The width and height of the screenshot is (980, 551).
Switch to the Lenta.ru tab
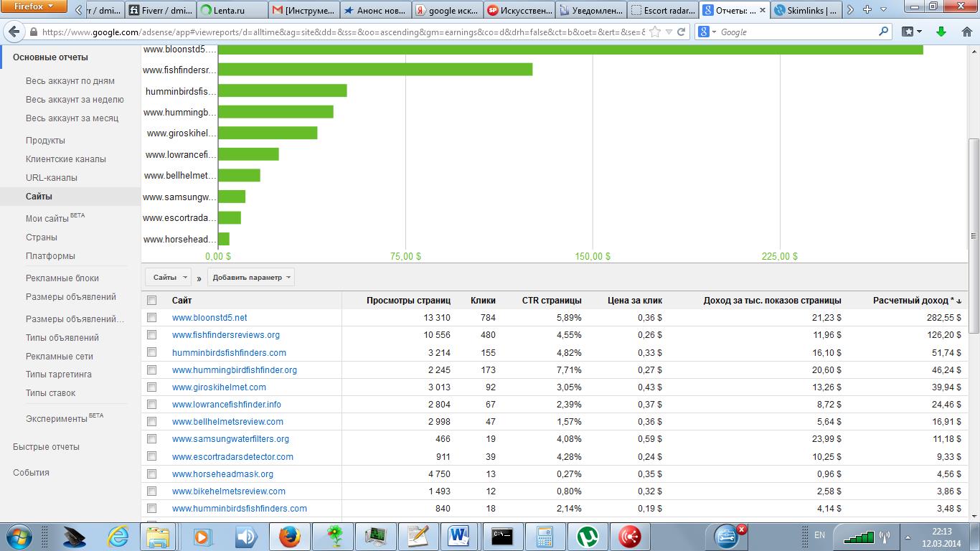pos(231,11)
